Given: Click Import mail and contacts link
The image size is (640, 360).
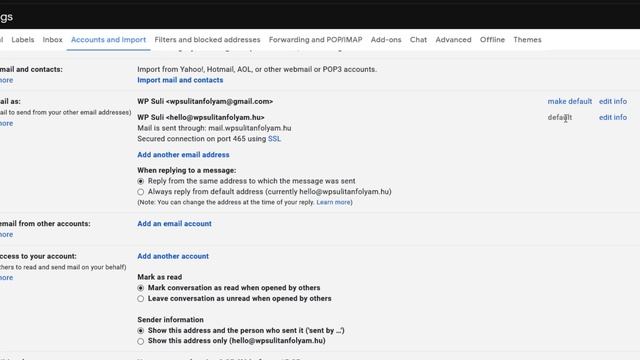Looking at the screenshot, I should 180,80.
